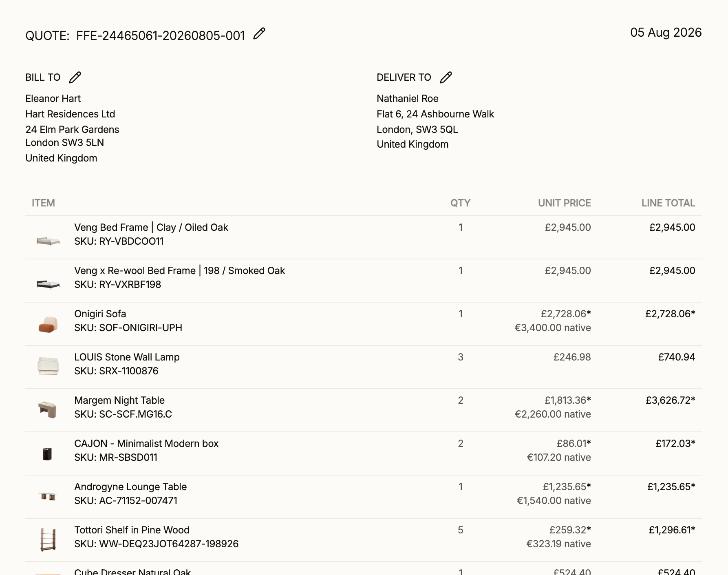Click Veng Bed Frame Clay / Oiled Oak name
The height and width of the screenshot is (575, 728).
coord(151,228)
